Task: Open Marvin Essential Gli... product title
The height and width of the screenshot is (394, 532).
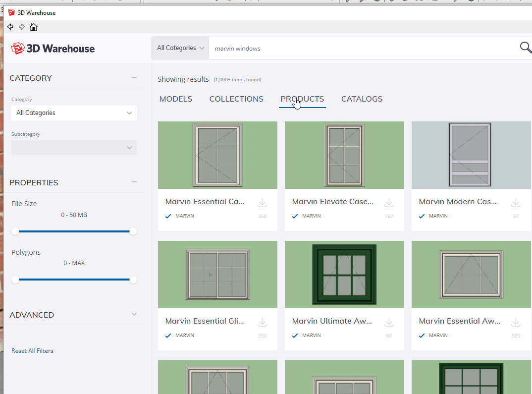Action: point(205,321)
